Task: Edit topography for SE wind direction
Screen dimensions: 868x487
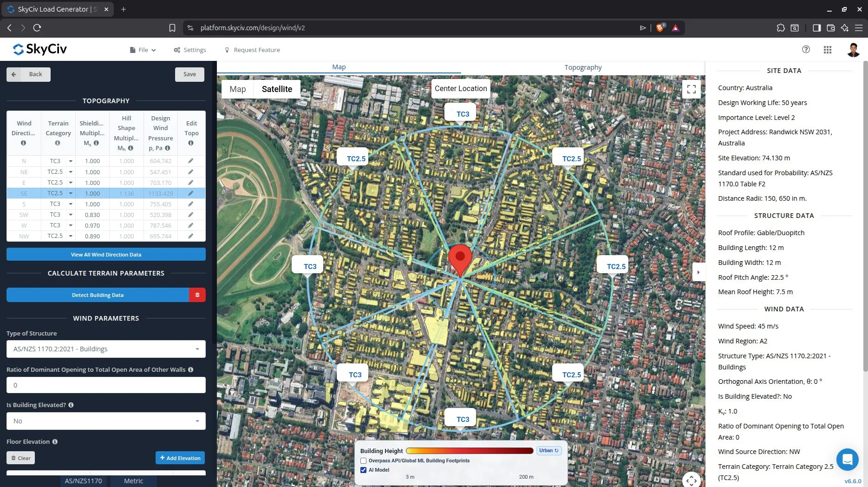Action: (x=190, y=193)
